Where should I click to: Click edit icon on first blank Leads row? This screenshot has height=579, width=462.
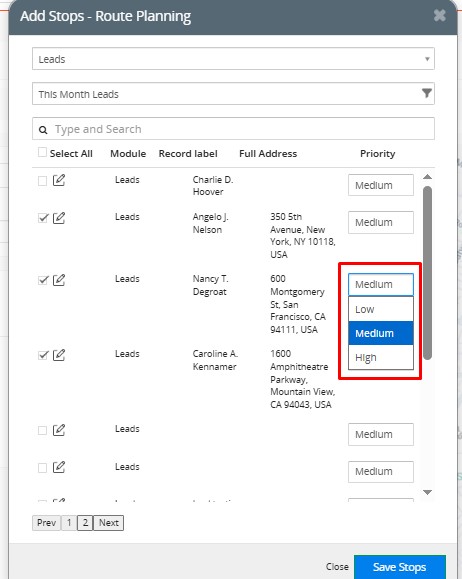coord(59,430)
